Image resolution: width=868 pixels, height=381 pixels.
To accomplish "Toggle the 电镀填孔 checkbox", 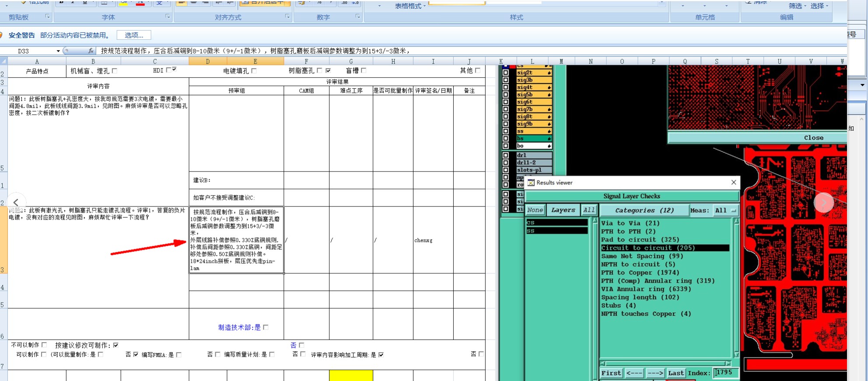I will click(254, 70).
